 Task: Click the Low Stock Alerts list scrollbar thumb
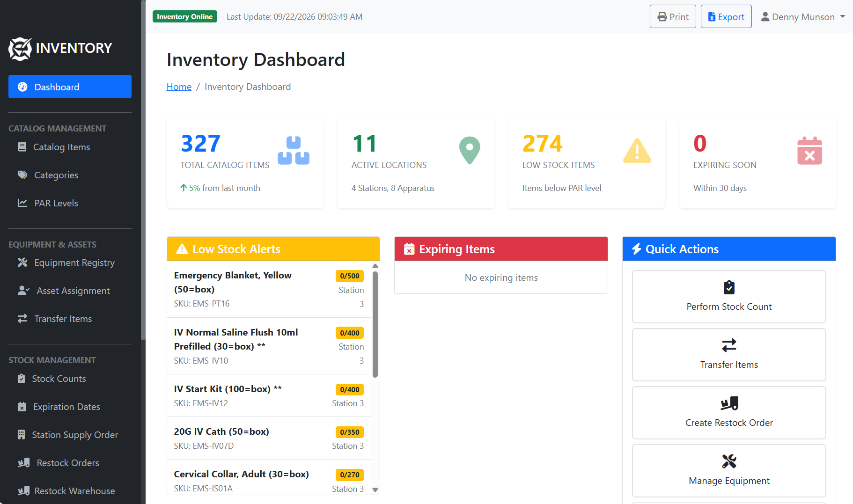(375, 324)
